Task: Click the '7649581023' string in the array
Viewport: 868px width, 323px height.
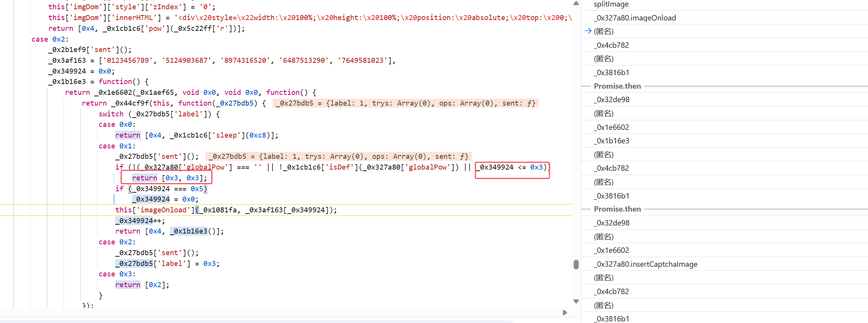Action: (x=363, y=61)
